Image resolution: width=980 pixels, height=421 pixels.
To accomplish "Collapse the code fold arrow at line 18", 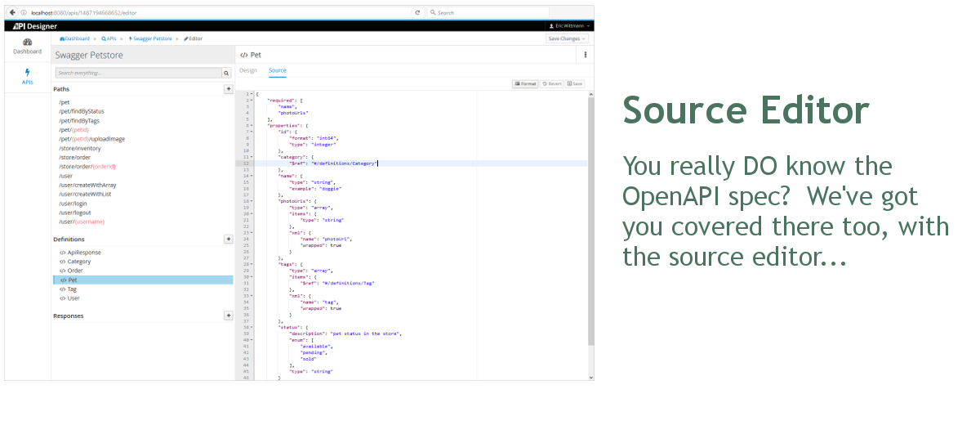I will pyautogui.click(x=252, y=201).
